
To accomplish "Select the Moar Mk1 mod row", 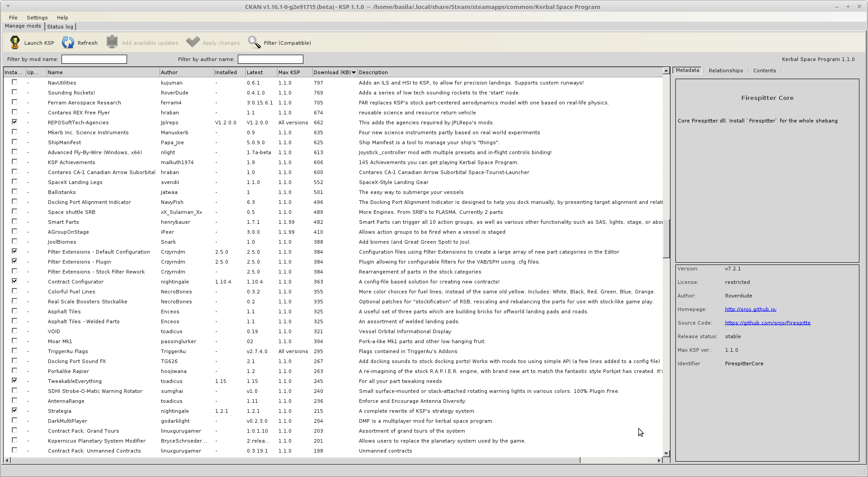I will pos(333,341).
